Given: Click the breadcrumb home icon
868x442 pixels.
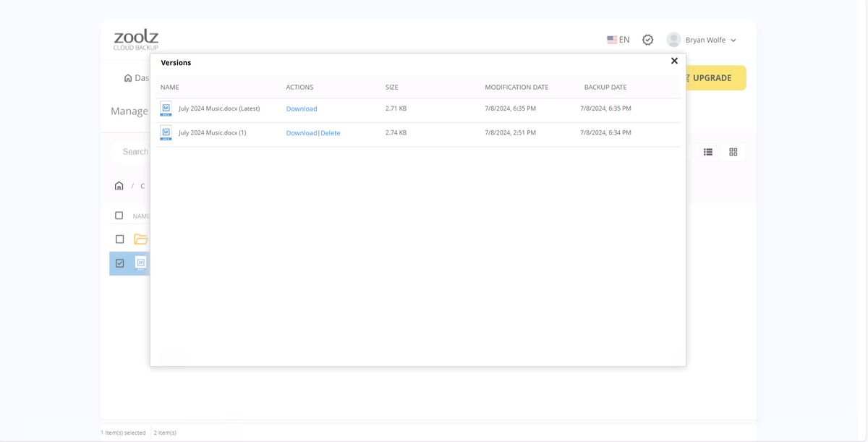Looking at the screenshot, I should tap(119, 185).
